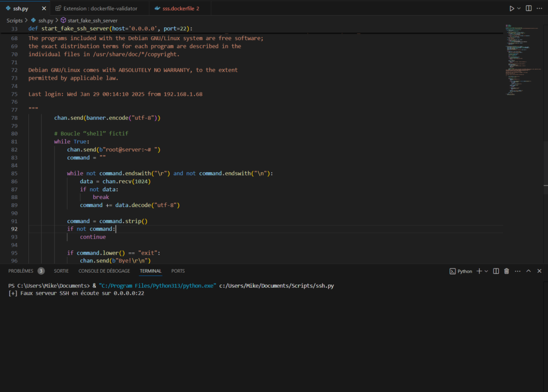This screenshot has height=392, width=548.
Task: Split the terminal pane
Action: coord(496,271)
